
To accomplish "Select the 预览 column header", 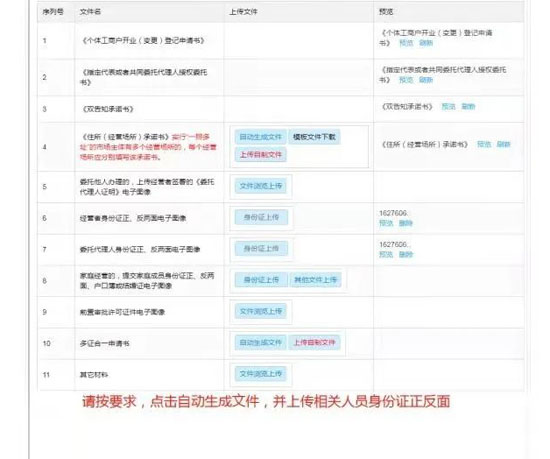I will point(386,12).
